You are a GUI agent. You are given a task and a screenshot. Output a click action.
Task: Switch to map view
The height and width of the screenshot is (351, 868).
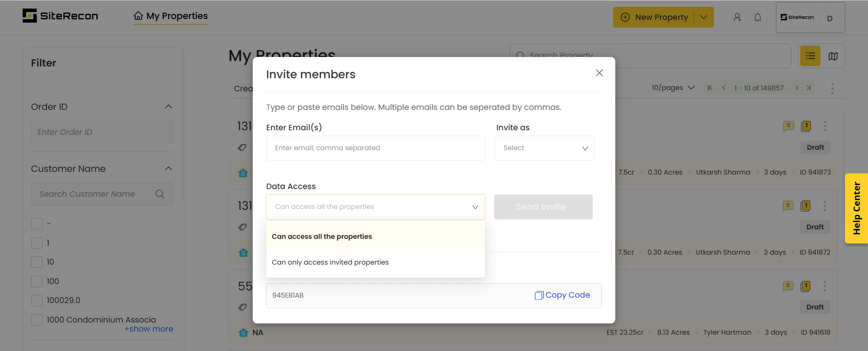[x=833, y=56]
